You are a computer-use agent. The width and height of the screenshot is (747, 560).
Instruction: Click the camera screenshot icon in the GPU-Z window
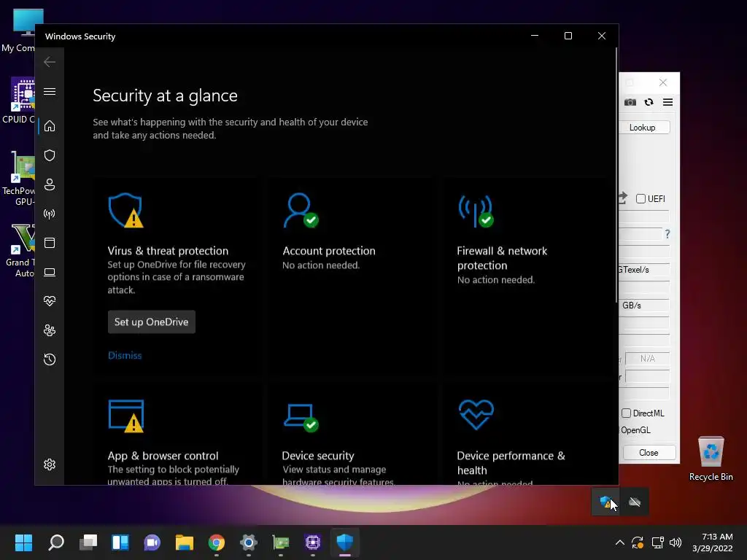coord(630,102)
